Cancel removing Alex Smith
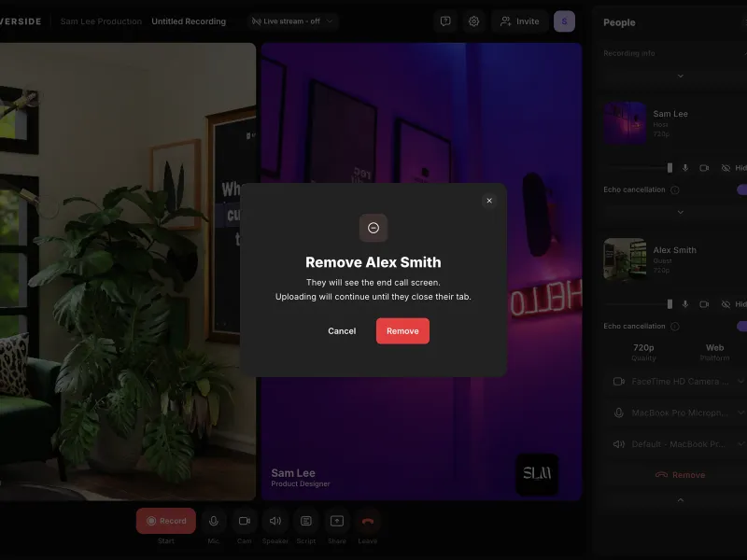This screenshot has height=560, width=747. click(x=342, y=331)
